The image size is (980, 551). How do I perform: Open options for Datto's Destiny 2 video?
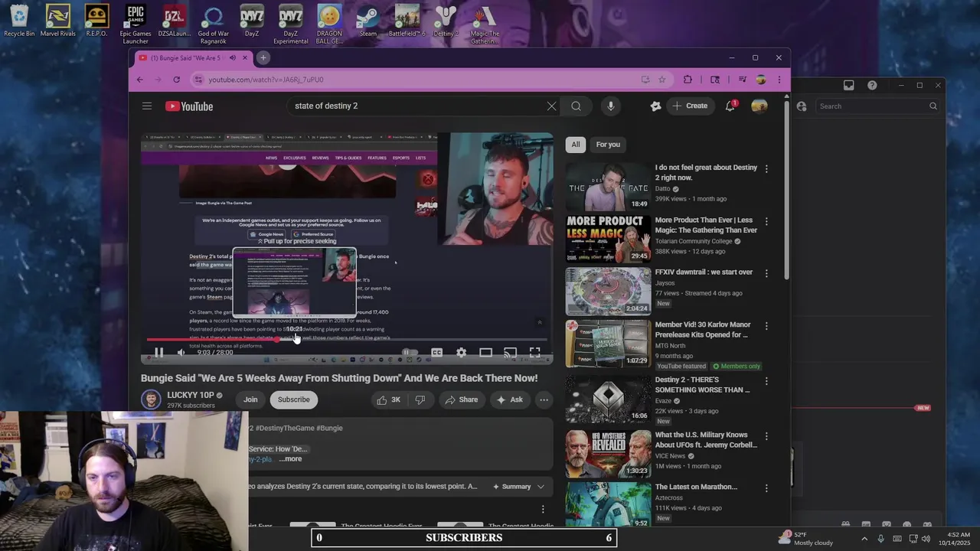click(766, 168)
